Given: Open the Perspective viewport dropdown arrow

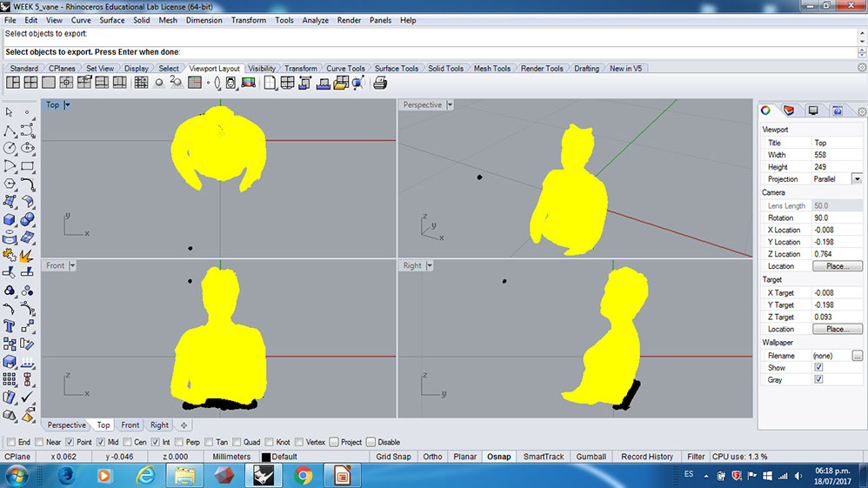Looking at the screenshot, I should [450, 104].
